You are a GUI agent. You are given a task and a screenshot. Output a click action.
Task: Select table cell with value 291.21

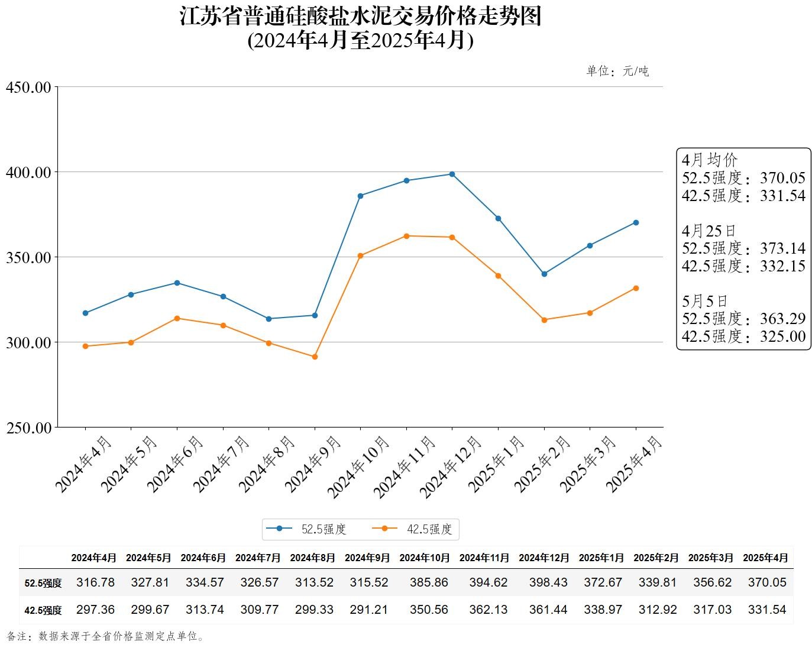pos(369,610)
